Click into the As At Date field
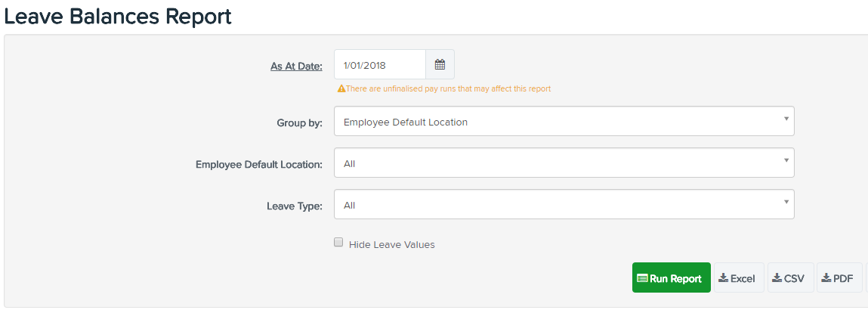Viewport: 868px width, 310px height. click(x=380, y=64)
